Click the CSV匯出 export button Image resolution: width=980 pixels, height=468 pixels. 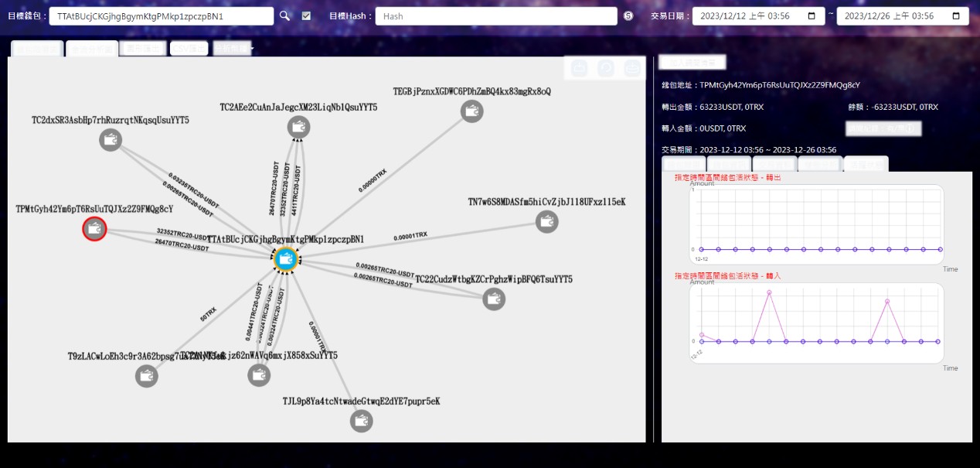[189, 48]
